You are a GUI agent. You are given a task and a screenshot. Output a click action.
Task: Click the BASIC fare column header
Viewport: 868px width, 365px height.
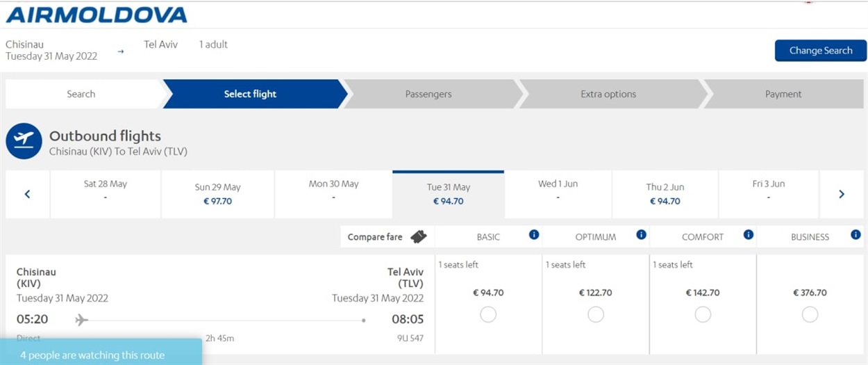click(488, 237)
